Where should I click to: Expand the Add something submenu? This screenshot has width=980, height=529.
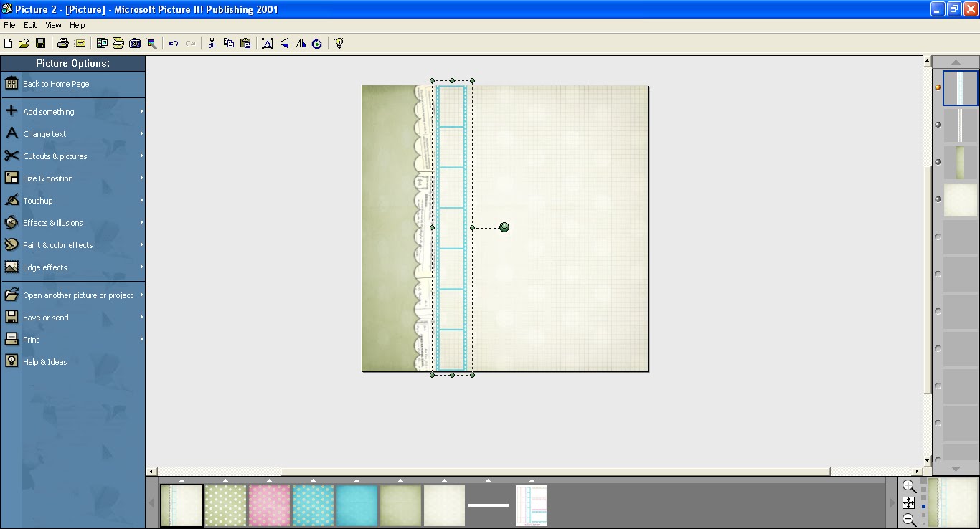pos(73,111)
